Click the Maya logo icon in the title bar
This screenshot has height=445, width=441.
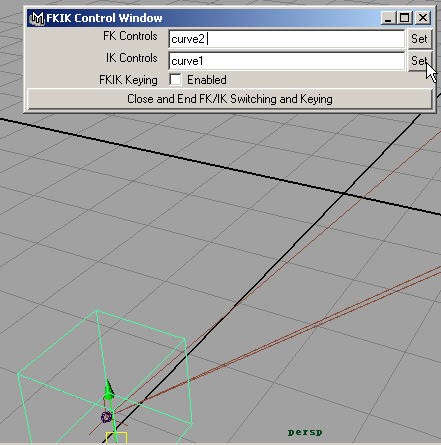click(x=37, y=18)
